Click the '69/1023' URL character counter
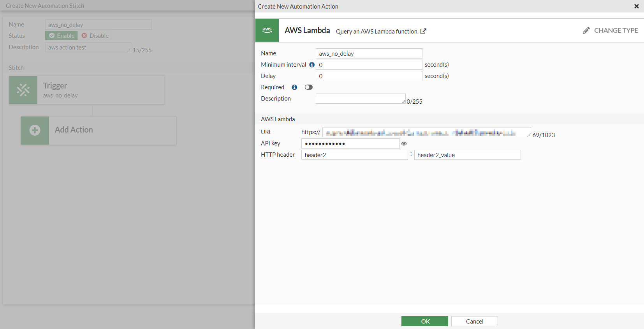 544,135
